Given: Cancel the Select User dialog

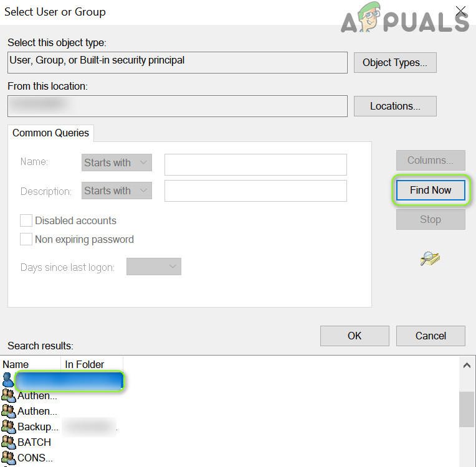Looking at the screenshot, I should (431, 336).
